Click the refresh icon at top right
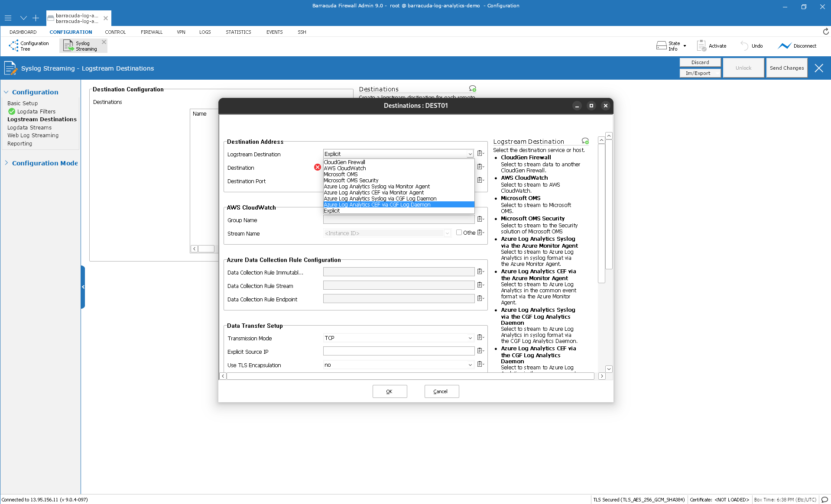The height and width of the screenshot is (504, 831). click(x=826, y=32)
